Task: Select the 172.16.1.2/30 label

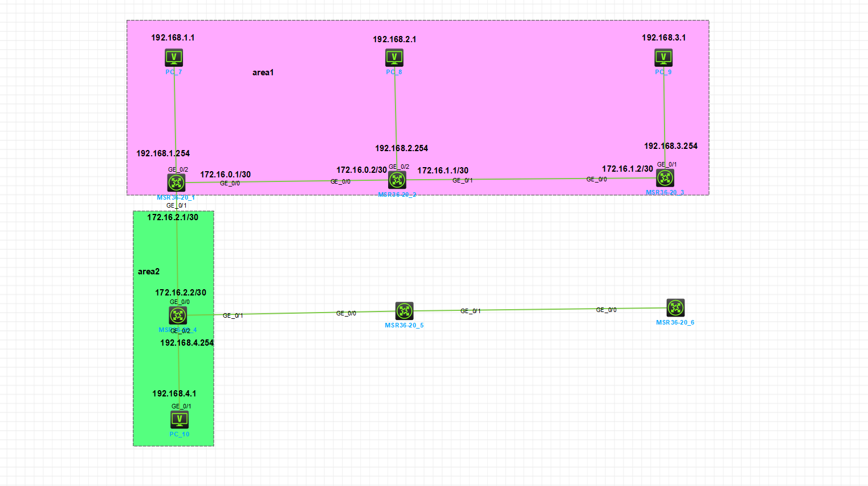Action: [627, 169]
